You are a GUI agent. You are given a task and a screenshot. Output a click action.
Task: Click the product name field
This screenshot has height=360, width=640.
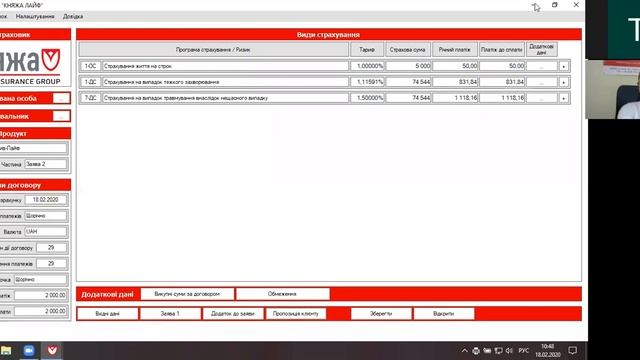tap(33, 148)
